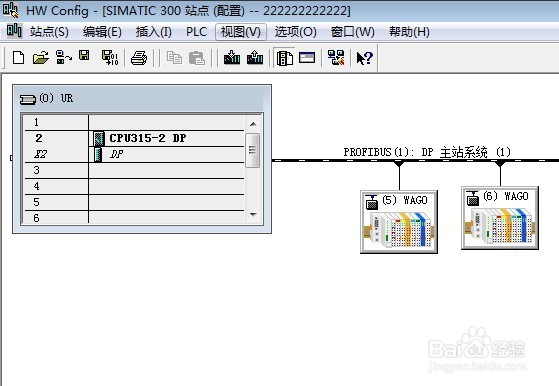The width and height of the screenshot is (559, 386).
Task: Select WAGO station 6 device image
Action: 500,226
